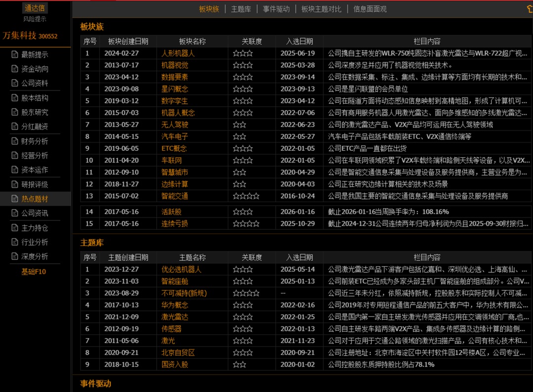Open the 无人驾驶 sector link
533x392 pixels.
tap(175, 125)
